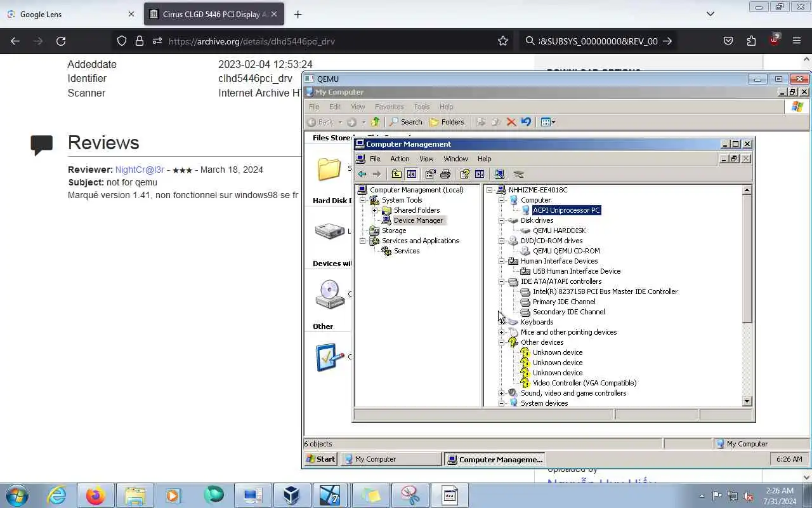The width and height of the screenshot is (812, 508).
Task: Go back in Firefox browser
Action: (15, 41)
